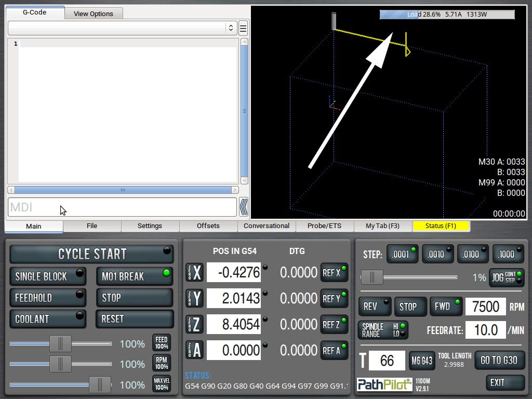This screenshot has width=532, height=399.
Task: Toggle M01 Break option
Action: coord(135,276)
